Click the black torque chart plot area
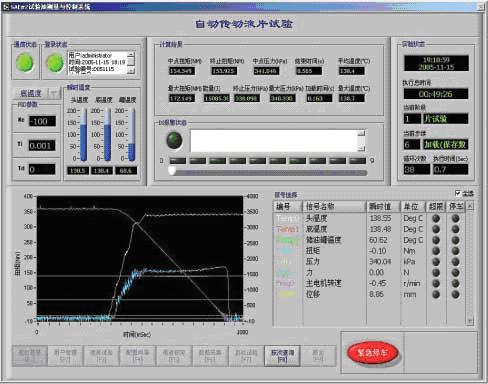Viewport: 488px width, 384px height. pos(140,259)
